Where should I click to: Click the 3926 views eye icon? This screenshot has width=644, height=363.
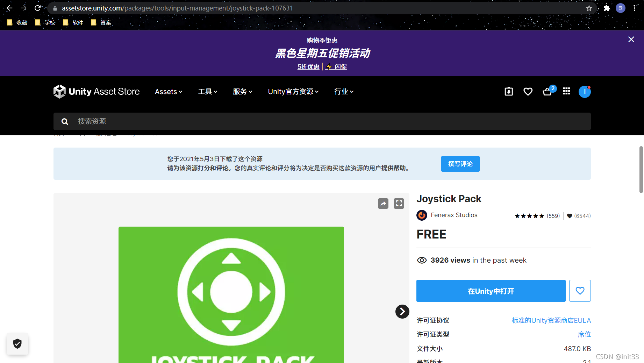point(422,260)
